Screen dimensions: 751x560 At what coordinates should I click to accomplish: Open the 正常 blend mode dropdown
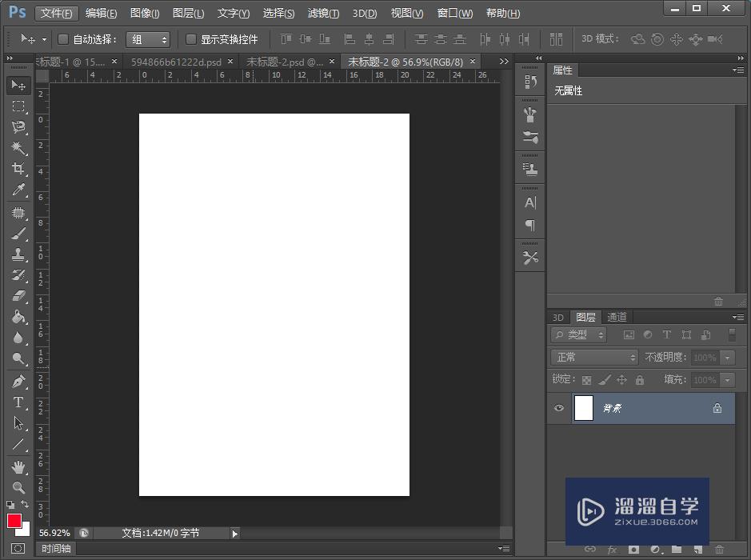pos(593,357)
